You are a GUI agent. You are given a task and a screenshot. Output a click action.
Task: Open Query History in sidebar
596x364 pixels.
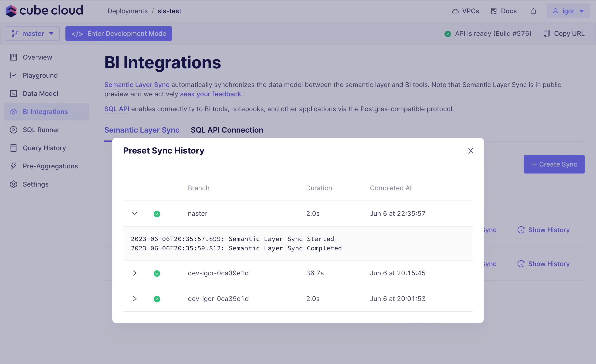[44, 148]
